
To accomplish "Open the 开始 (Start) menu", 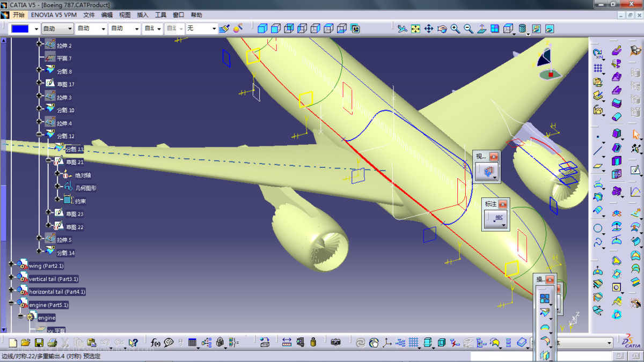I will pos(19,15).
